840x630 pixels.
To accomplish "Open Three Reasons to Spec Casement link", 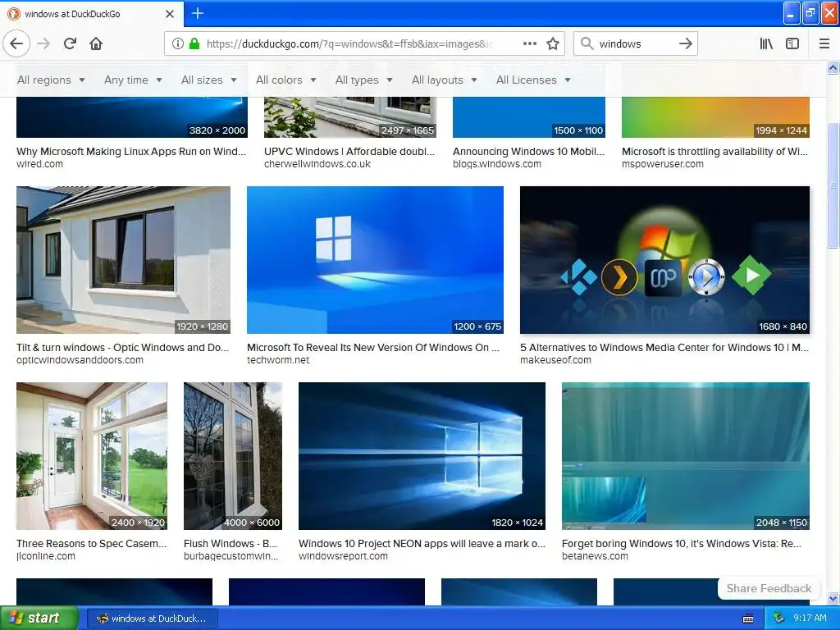I will (92, 544).
